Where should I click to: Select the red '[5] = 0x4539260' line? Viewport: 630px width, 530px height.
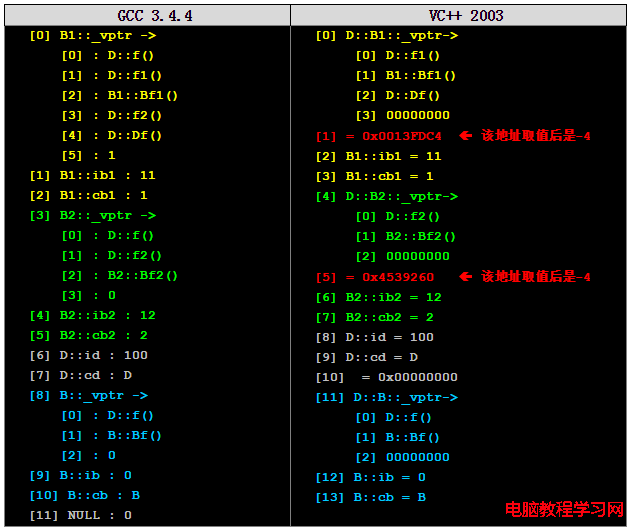coord(374,277)
